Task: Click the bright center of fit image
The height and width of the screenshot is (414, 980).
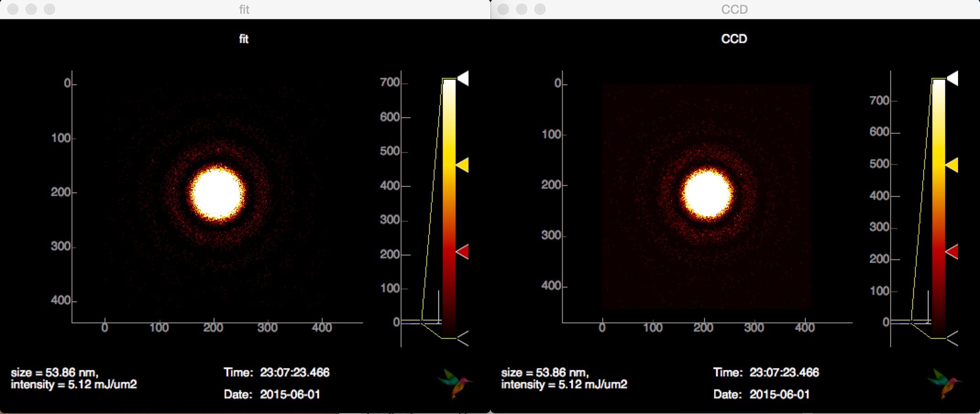Action: [x=218, y=194]
